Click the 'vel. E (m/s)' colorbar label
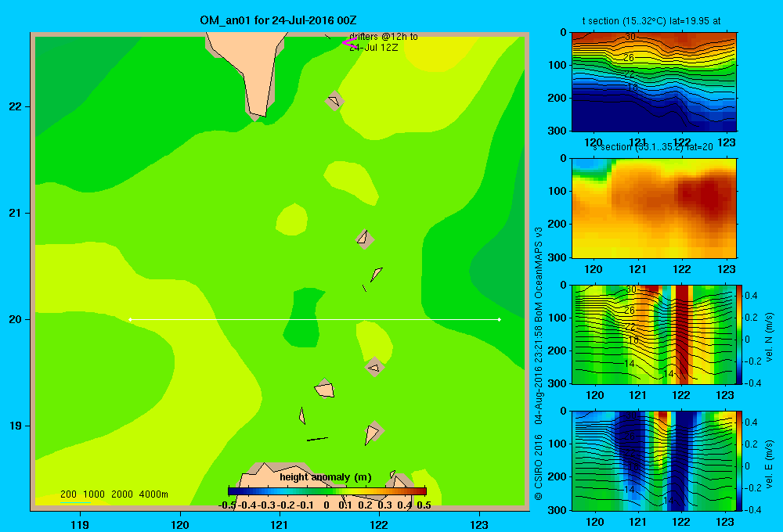This screenshot has height=532, width=783. (x=770, y=464)
